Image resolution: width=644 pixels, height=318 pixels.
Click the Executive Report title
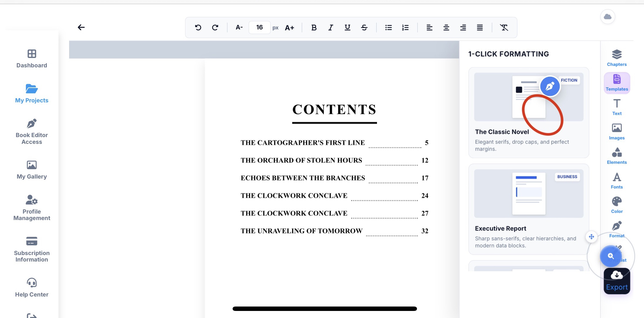pos(500,229)
